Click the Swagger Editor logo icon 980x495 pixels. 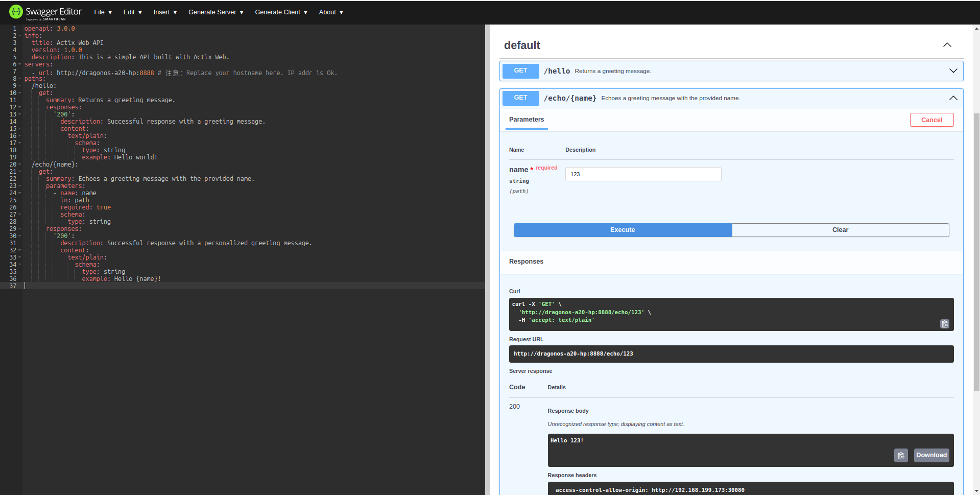16,12
